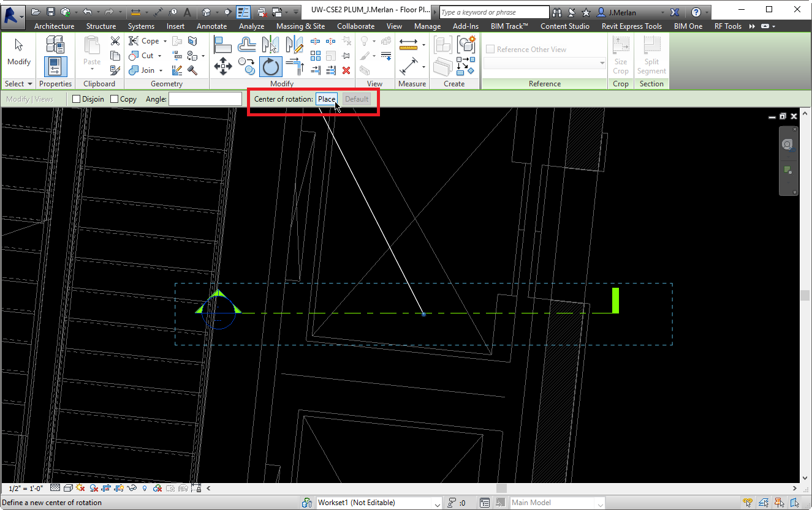Click the red Delete icon
Image resolution: width=812 pixels, height=510 pixels.
346,70
